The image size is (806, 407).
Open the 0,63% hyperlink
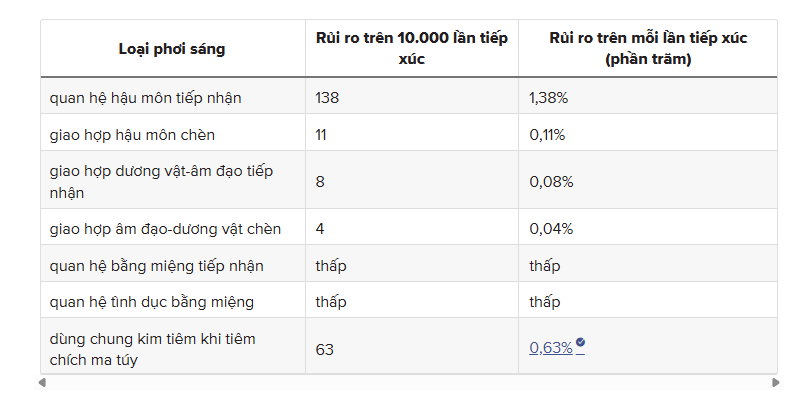[551, 348]
